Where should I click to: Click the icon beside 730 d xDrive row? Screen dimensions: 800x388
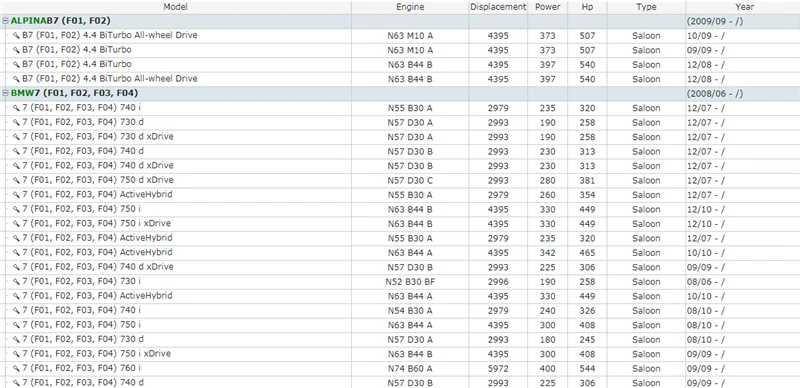coord(16,137)
